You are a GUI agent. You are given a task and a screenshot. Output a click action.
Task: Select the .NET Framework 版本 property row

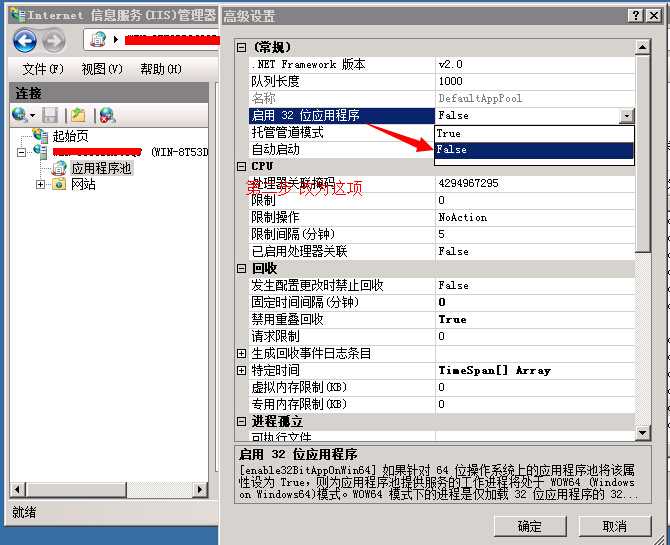tap(441, 65)
